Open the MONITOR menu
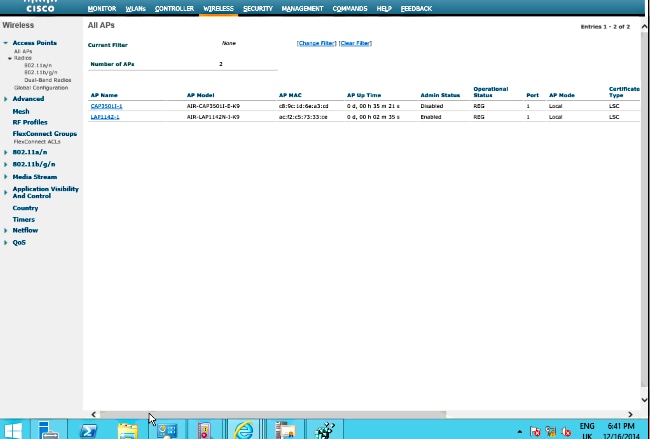The image size is (650, 439). [x=102, y=8]
